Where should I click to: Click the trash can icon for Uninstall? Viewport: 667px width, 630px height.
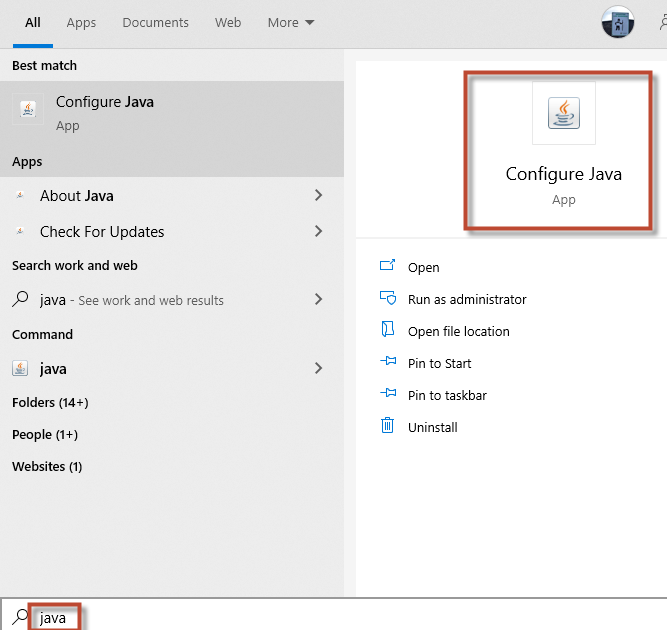(388, 425)
